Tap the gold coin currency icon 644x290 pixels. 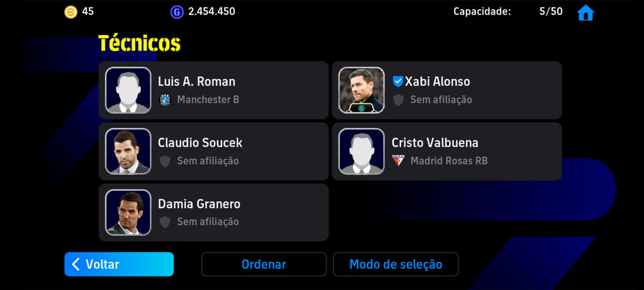point(70,12)
